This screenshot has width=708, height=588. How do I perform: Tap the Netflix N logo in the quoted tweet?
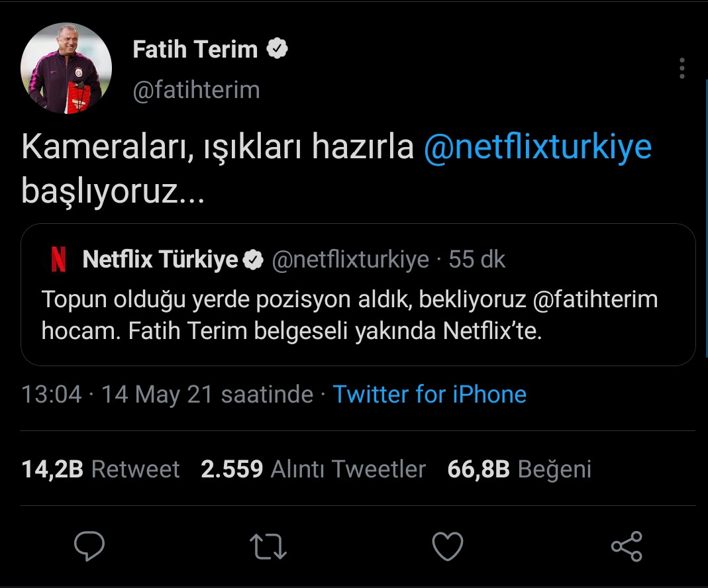click(x=59, y=260)
